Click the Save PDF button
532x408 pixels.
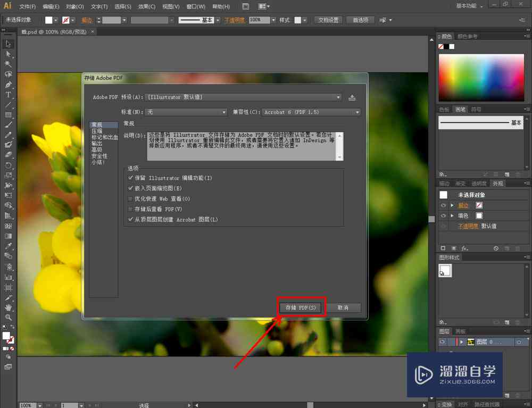pyautogui.click(x=300, y=307)
